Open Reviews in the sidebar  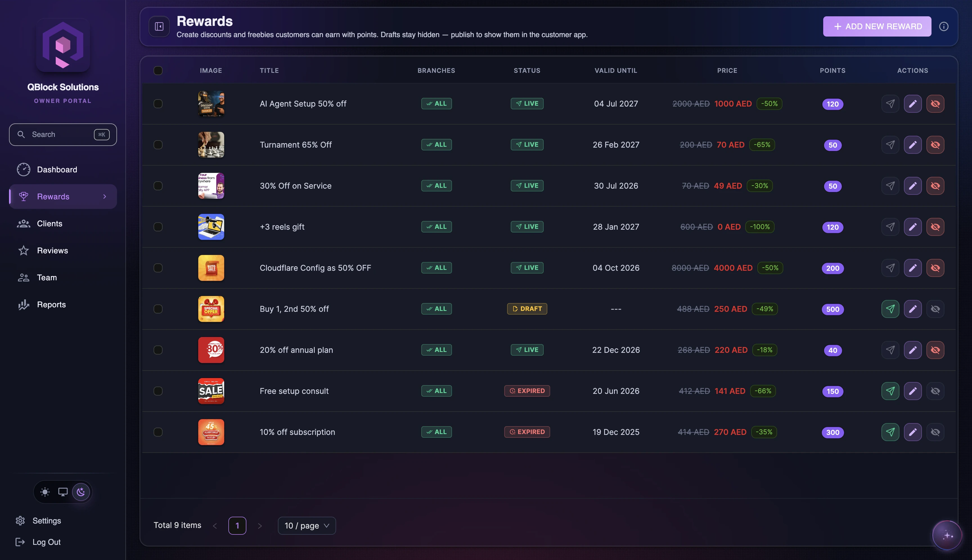[x=63, y=250]
